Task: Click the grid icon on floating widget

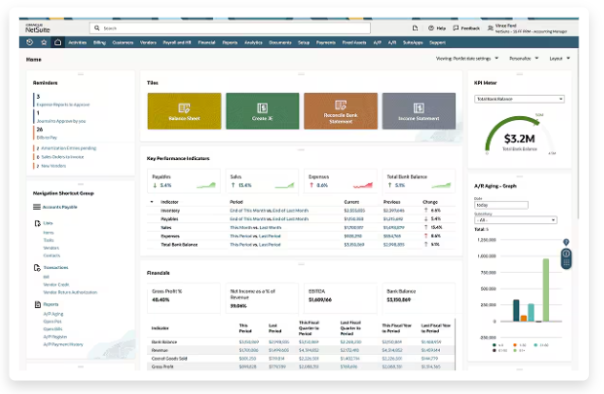Action: click(x=566, y=263)
